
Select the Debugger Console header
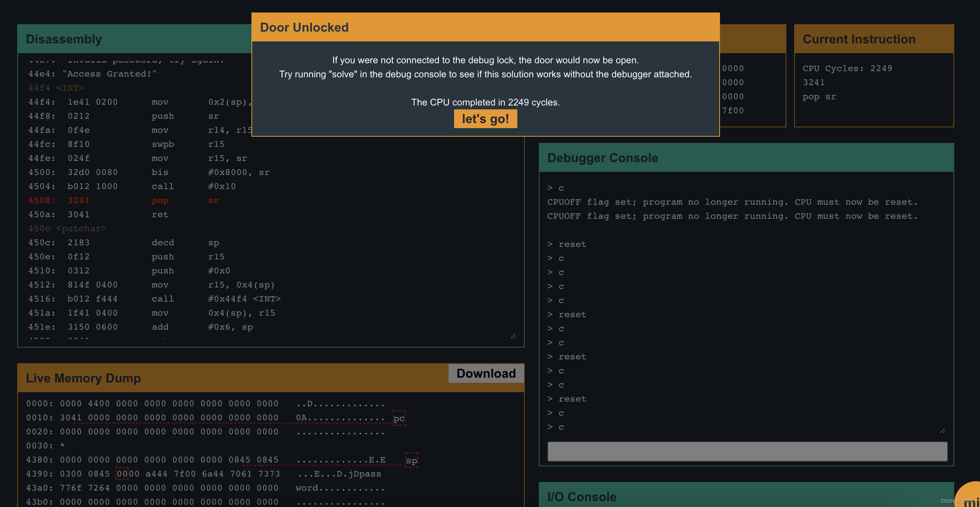(747, 158)
